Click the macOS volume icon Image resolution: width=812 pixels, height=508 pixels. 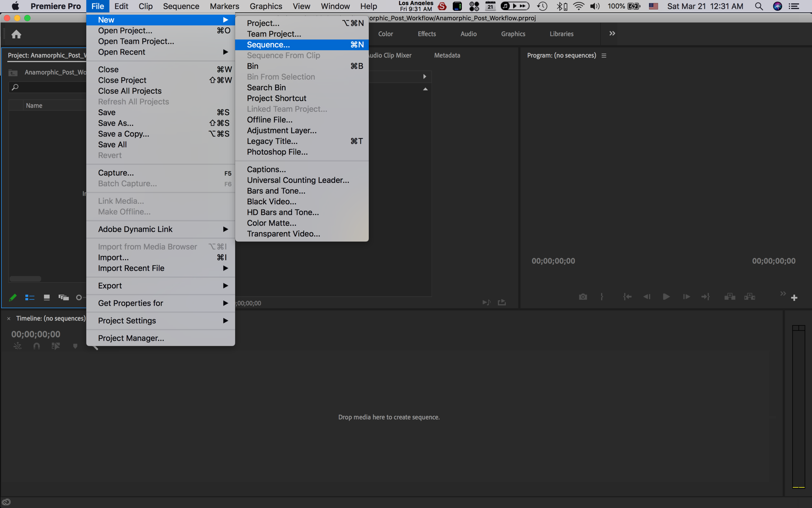click(x=594, y=6)
